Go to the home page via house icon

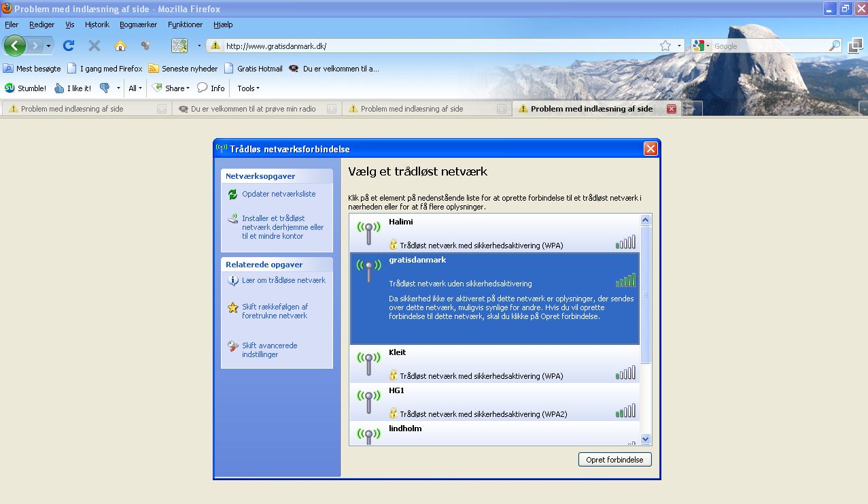click(120, 46)
